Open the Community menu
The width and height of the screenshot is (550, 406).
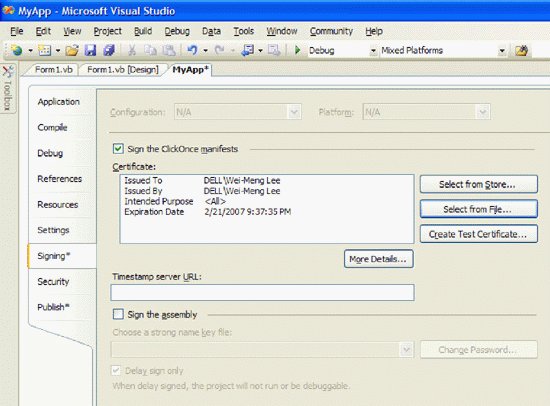(x=331, y=31)
